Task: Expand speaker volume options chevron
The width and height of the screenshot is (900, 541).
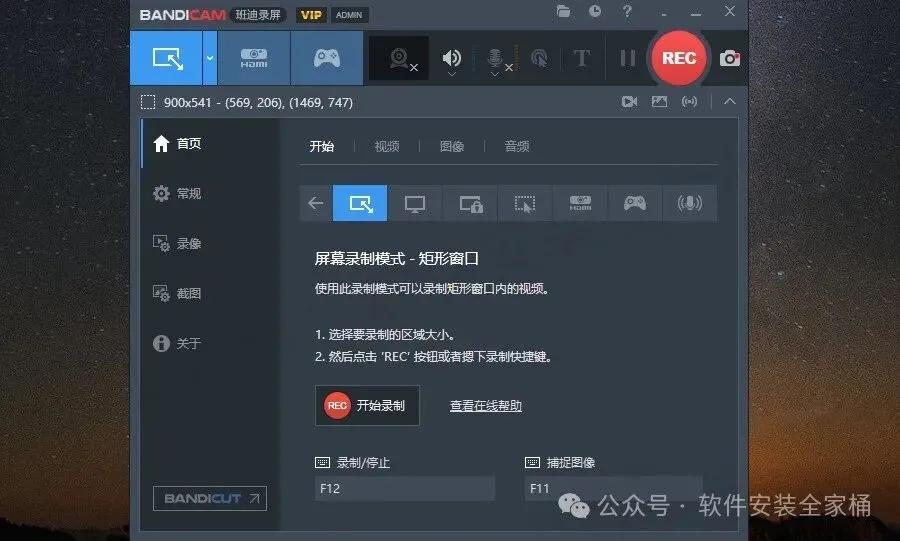Action: click(x=452, y=74)
